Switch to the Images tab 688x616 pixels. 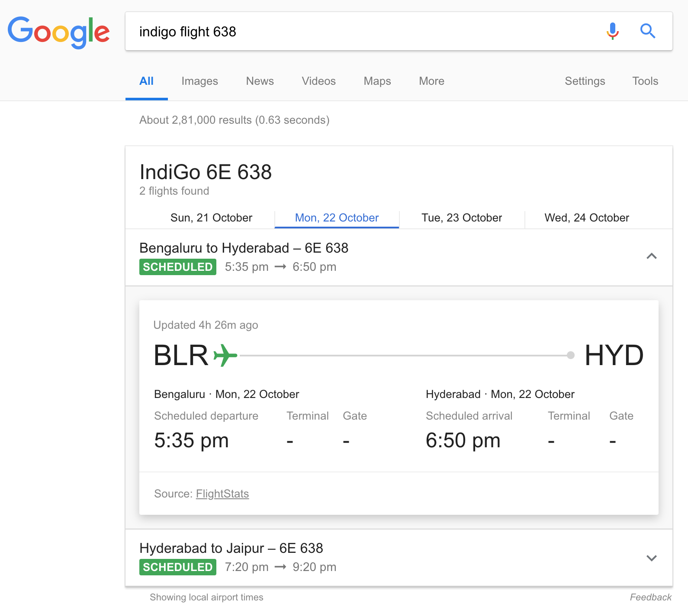pyautogui.click(x=199, y=81)
